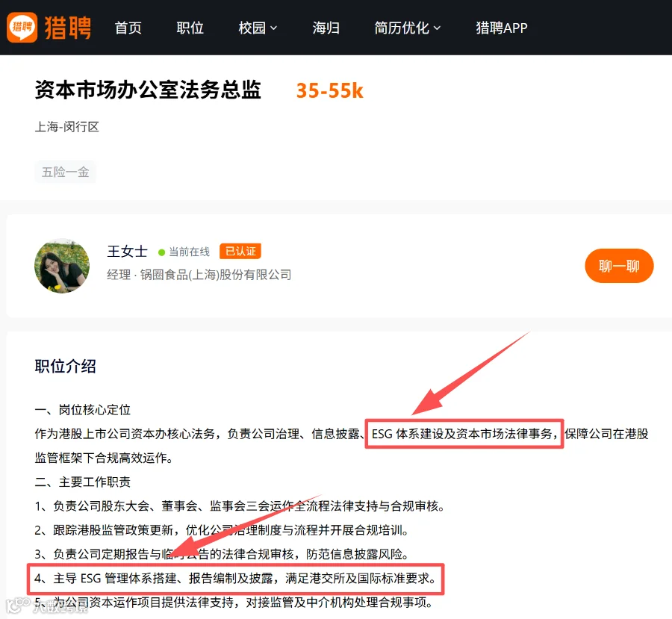Expand the 简历优化 dropdown chevron

click(437, 28)
